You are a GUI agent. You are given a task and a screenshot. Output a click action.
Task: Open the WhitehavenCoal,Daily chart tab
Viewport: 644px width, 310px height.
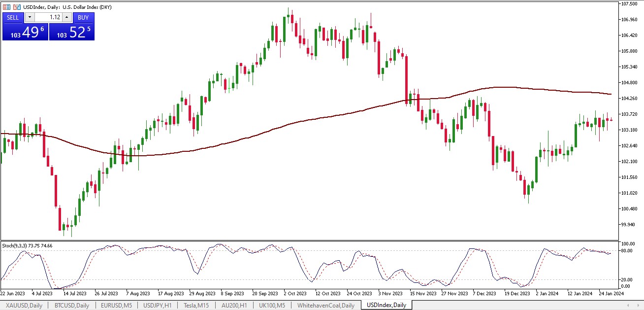[x=325, y=305]
